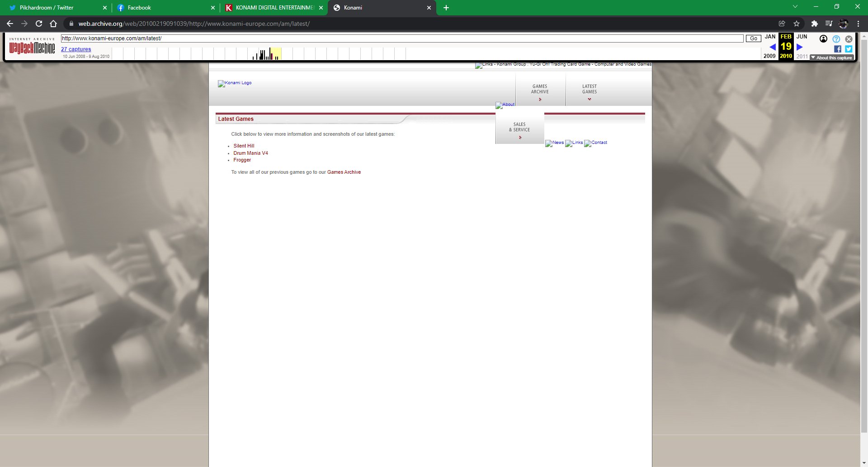
Task: Click the 27 captures link
Action: point(76,49)
